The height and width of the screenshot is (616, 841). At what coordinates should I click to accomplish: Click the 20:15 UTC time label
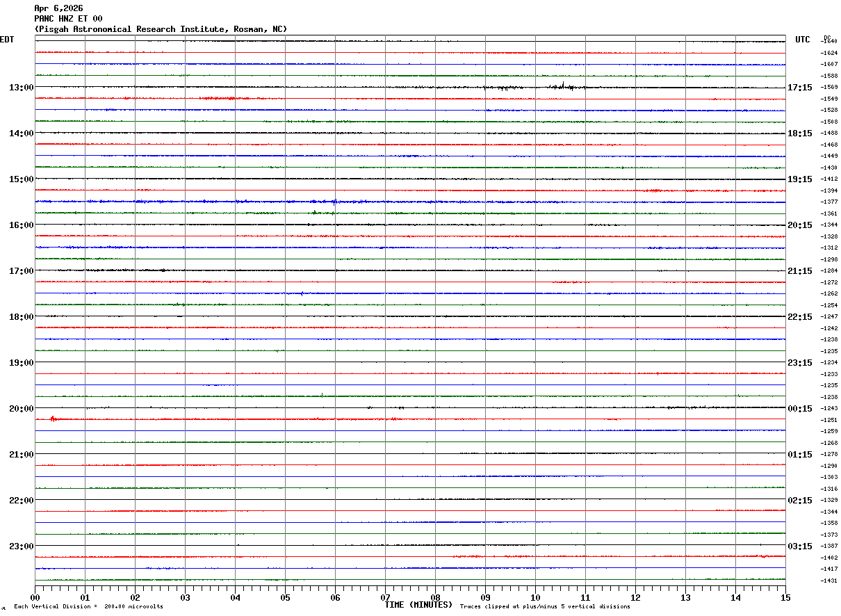(x=800, y=225)
